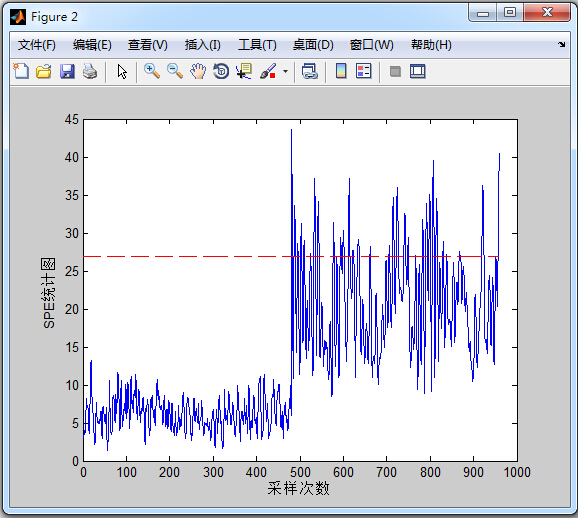Toggle the Link Plot icon
This screenshot has height=518, width=578.
(310, 71)
